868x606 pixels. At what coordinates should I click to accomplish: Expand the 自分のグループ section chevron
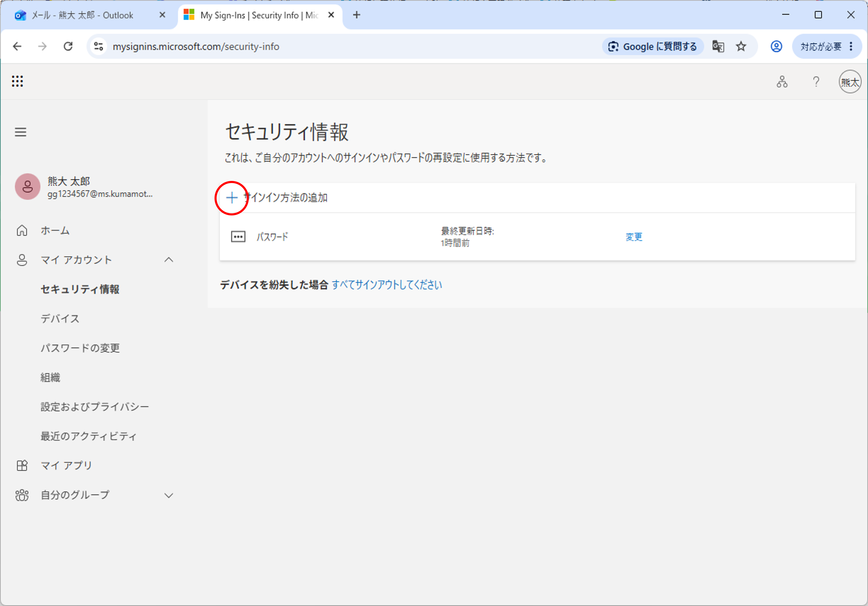pos(169,496)
